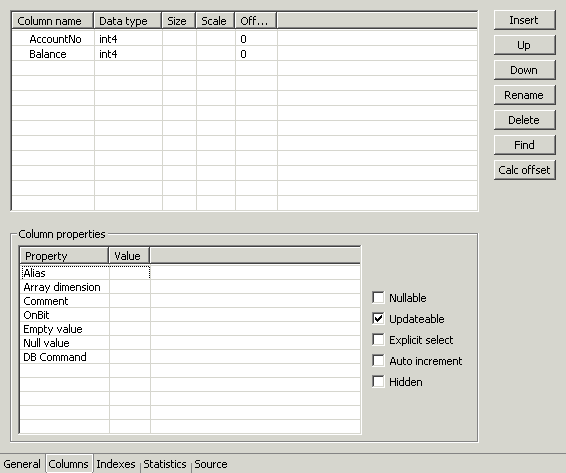
Task: Click Calc offset button
Action: [x=524, y=170]
